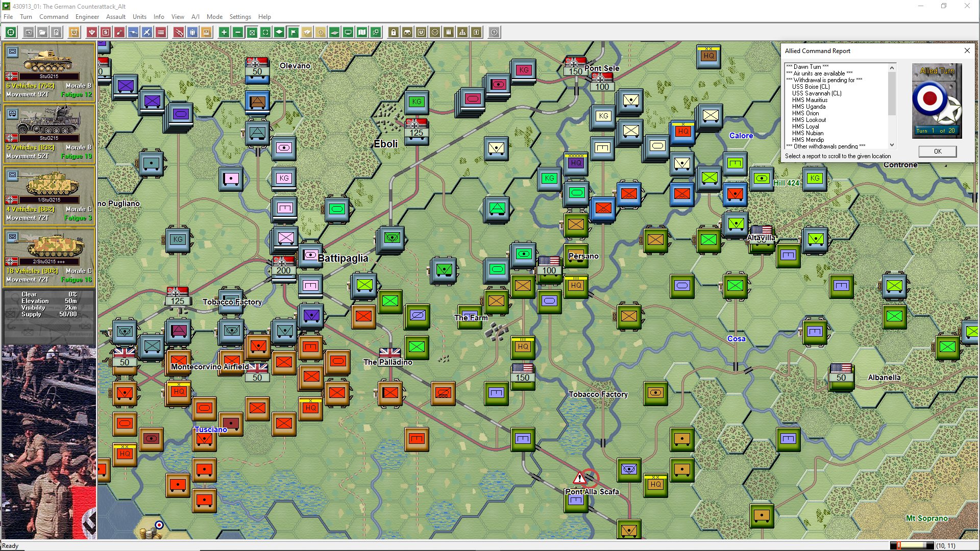
Task: Open the Command menu
Action: pyautogui.click(x=54, y=16)
